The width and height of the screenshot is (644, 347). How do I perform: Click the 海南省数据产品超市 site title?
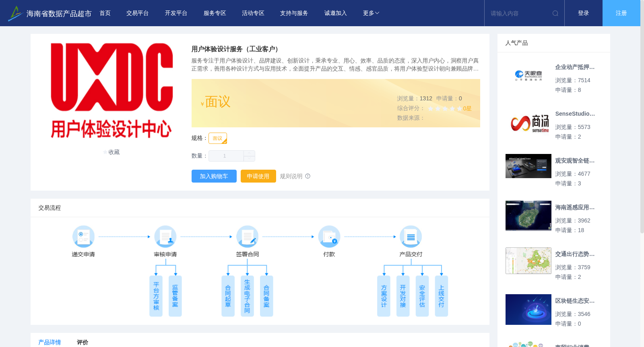point(59,14)
